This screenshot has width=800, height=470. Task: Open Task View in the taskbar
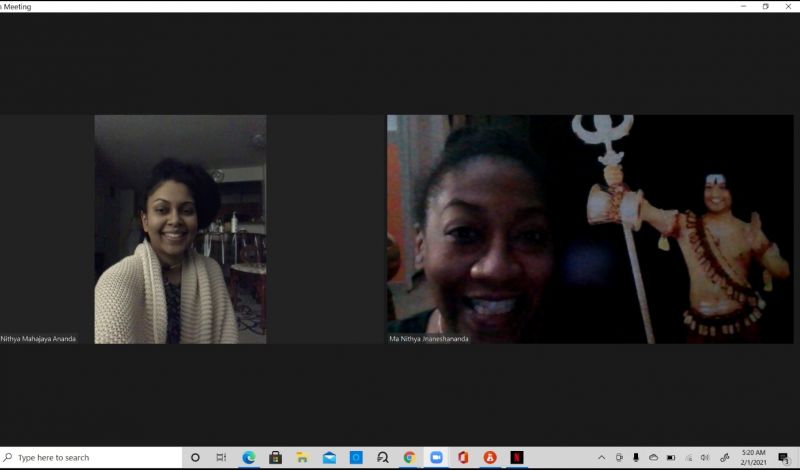(x=221, y=457)
